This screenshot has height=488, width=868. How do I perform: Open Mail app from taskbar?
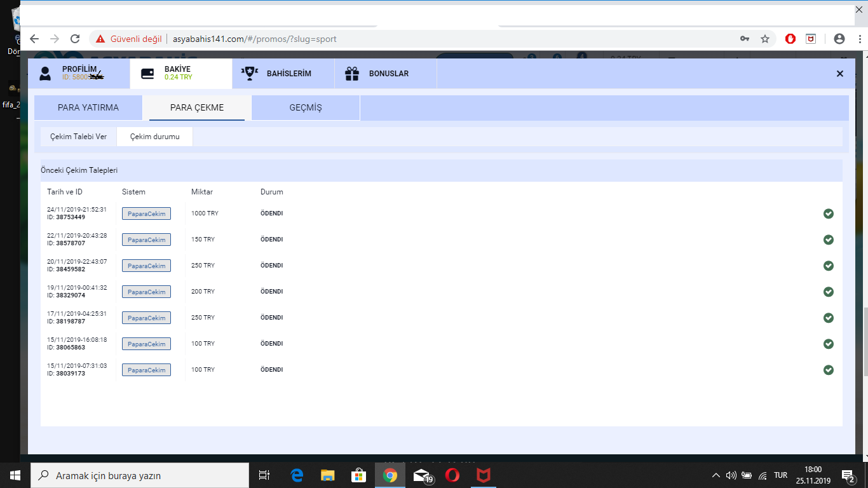[x=423, y=475]
